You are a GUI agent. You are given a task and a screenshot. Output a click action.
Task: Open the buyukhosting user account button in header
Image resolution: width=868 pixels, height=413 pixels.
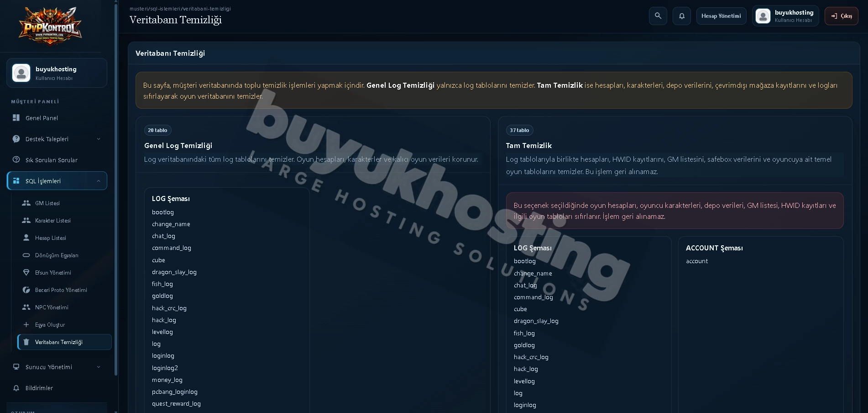click(785, 16)
